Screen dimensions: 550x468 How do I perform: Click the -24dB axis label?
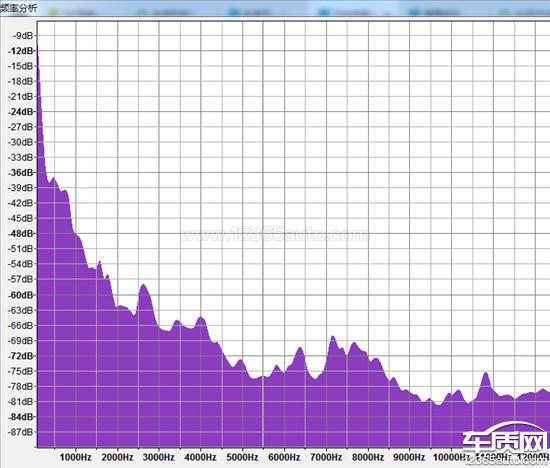click(21, 112)
